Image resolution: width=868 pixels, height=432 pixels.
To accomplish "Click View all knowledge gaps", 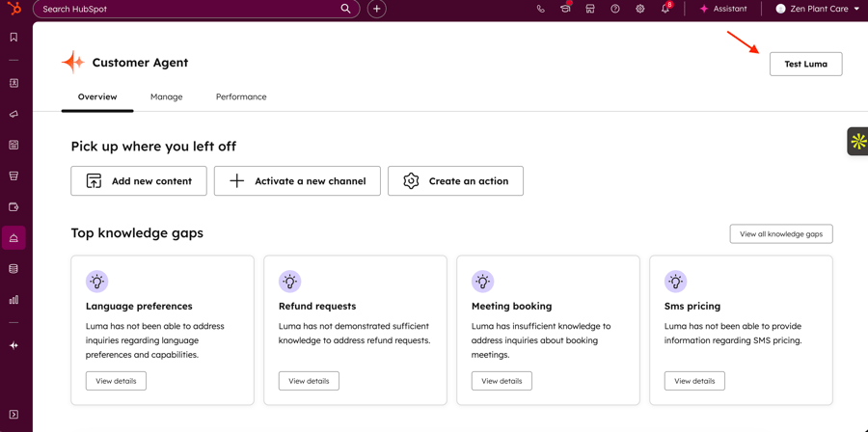I will (x=780, y=234).
